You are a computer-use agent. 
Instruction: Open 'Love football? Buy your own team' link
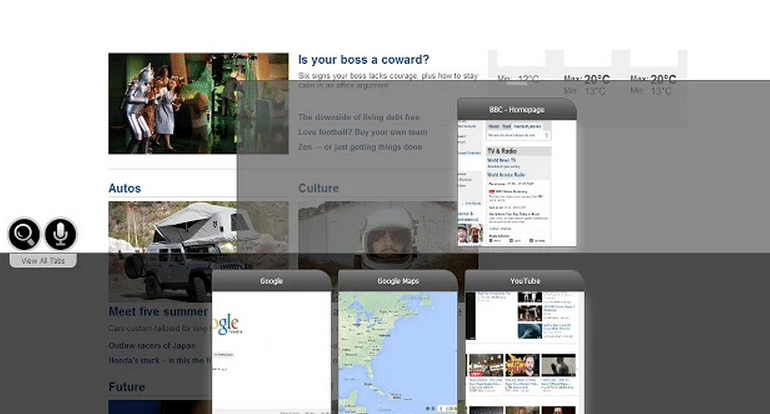[x=363, y=132]
